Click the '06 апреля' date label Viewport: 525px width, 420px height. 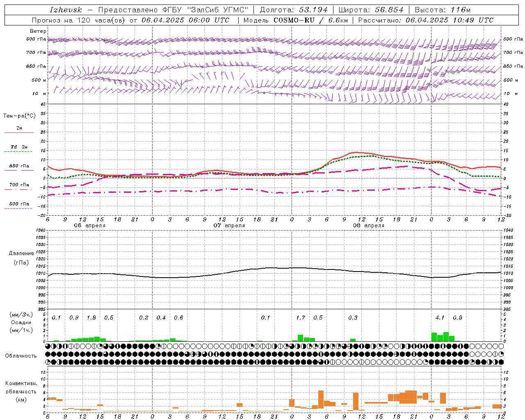coord(89,226)
